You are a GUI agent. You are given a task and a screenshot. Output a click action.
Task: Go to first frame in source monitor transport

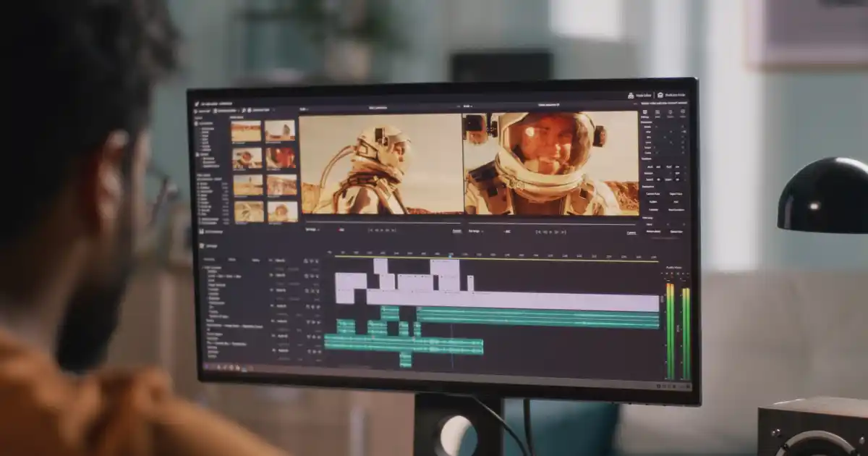pyautogui.click(x=370, y=230)
